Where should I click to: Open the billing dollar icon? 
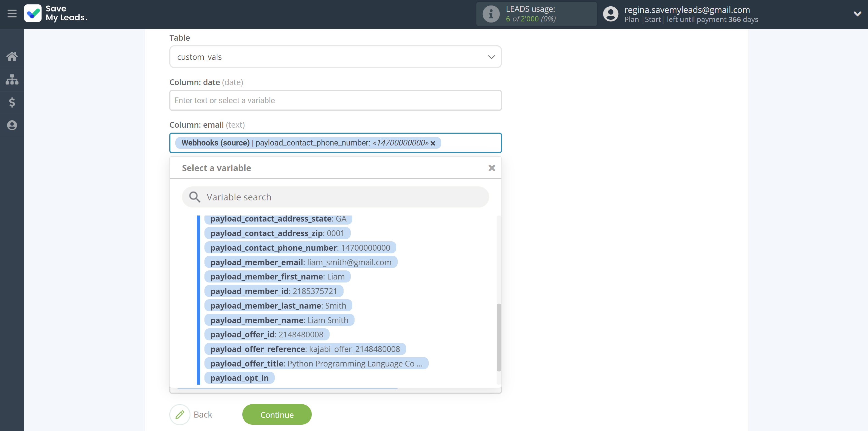point(12,102)
